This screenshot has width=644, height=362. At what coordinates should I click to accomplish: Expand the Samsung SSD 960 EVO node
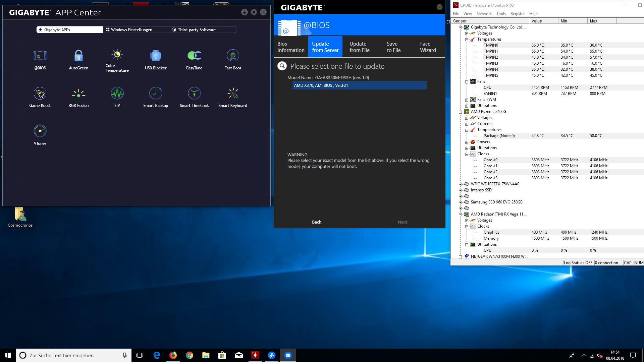point(460,202)
